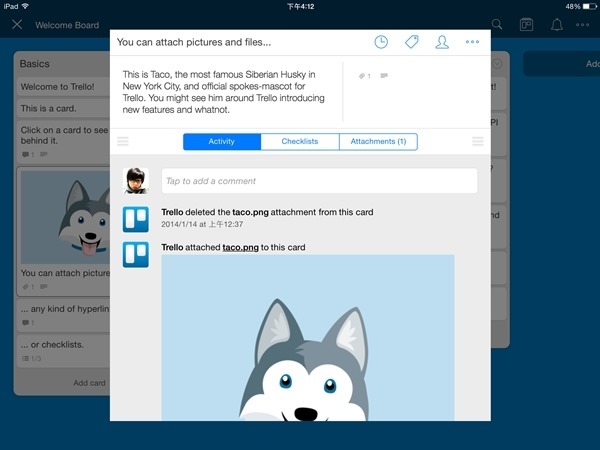The image size is (600, 450).
Task: Open the boards view icon
Action: (527, 25)
